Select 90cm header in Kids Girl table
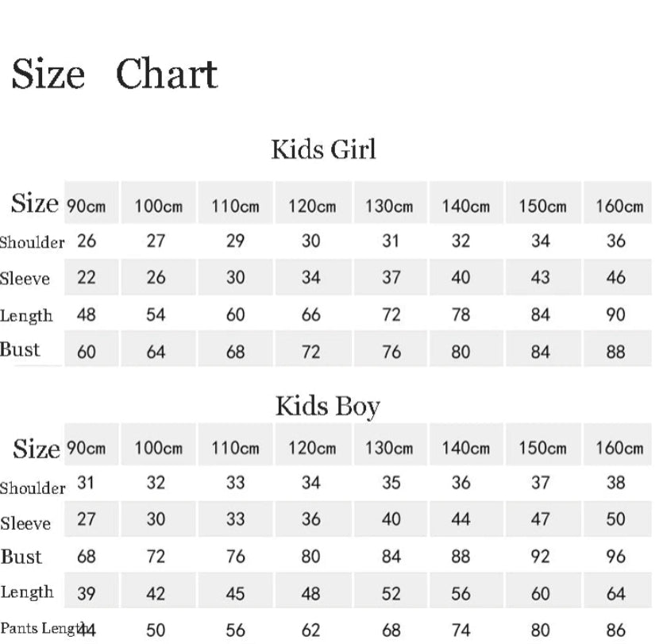 pyautogui.click(x=87, y=206)
